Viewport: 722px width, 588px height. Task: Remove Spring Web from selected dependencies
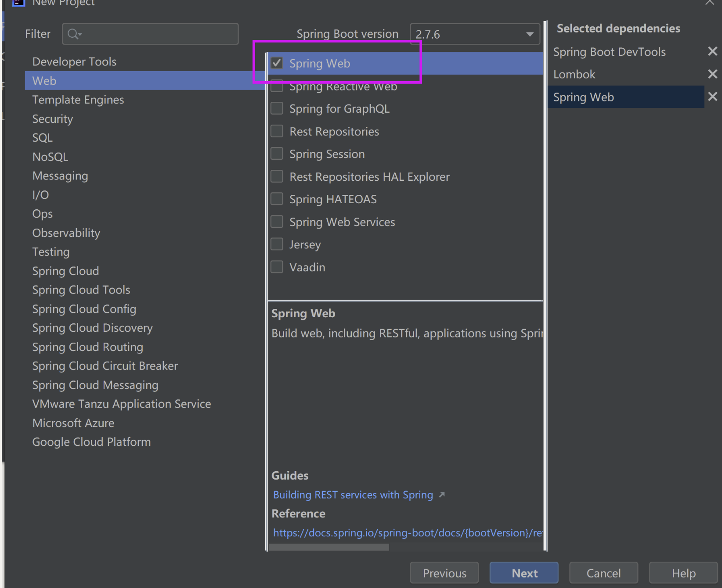click(712, 97)
